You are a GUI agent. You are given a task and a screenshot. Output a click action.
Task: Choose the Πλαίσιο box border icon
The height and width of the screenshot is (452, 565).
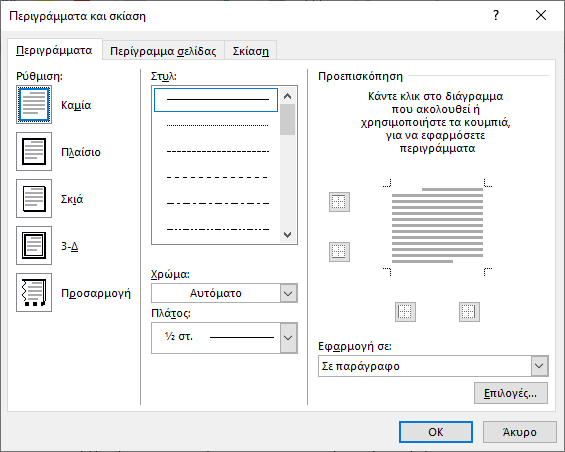coord(34,151)
